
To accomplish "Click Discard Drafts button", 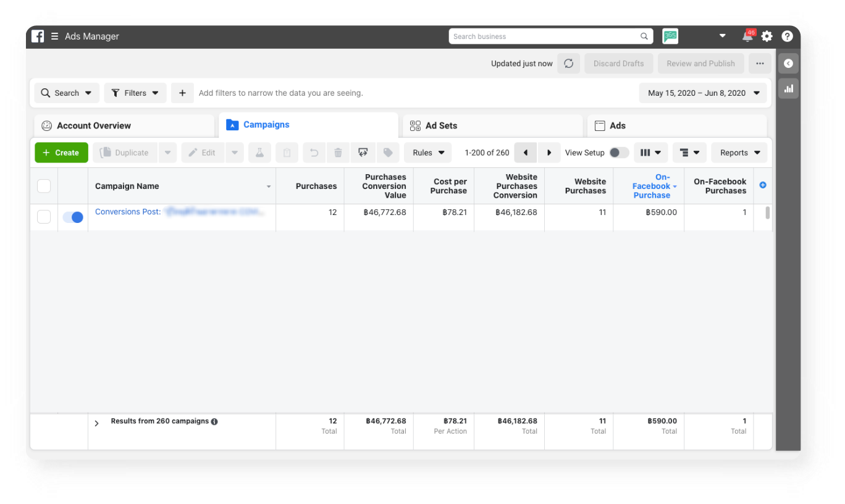I will (x=618, y=64).
